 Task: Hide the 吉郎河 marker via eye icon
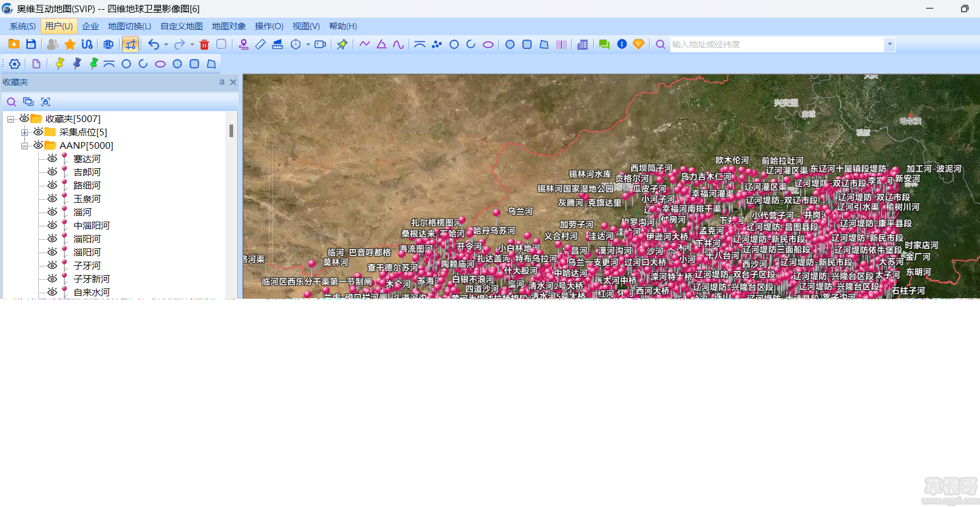click(52, 172)
